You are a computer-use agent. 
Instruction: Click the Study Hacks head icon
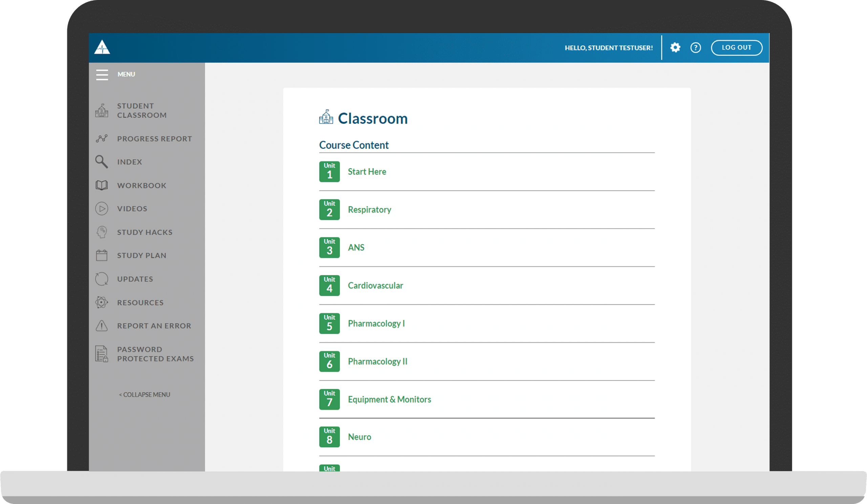[x=102, y=232]
